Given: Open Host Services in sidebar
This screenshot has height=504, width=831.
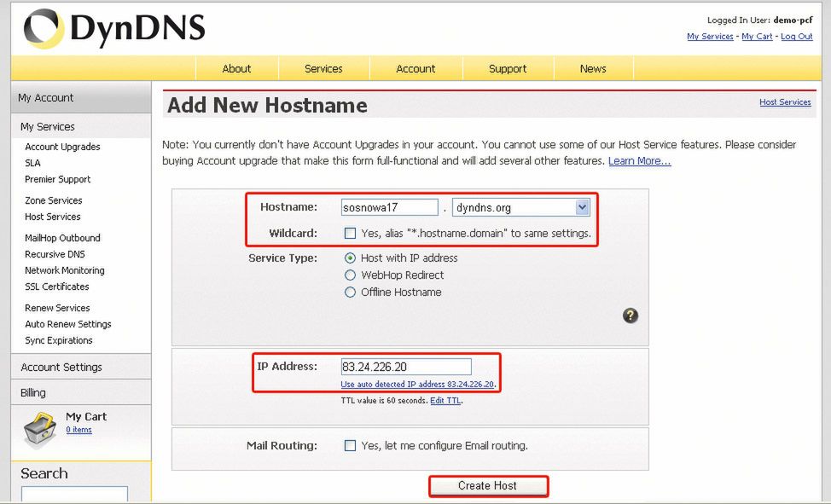Looking at the screenshot, I should click(52, 217).
